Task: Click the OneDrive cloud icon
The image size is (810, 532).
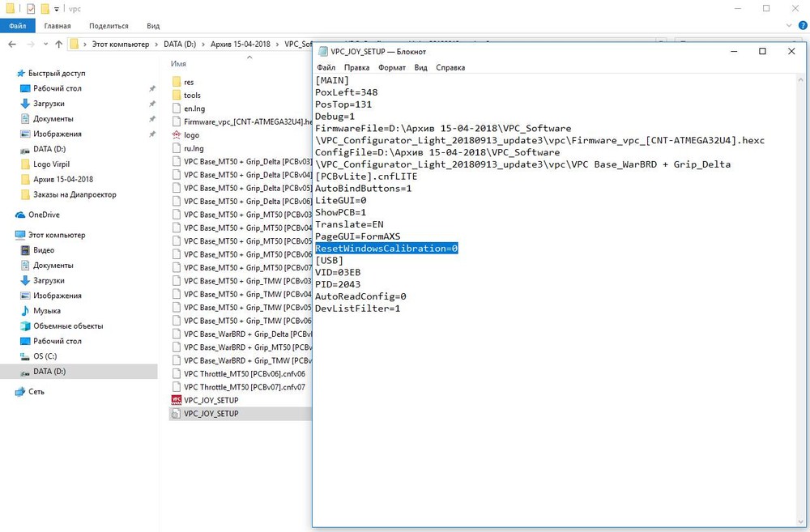Action: click(x=21, y=215)
